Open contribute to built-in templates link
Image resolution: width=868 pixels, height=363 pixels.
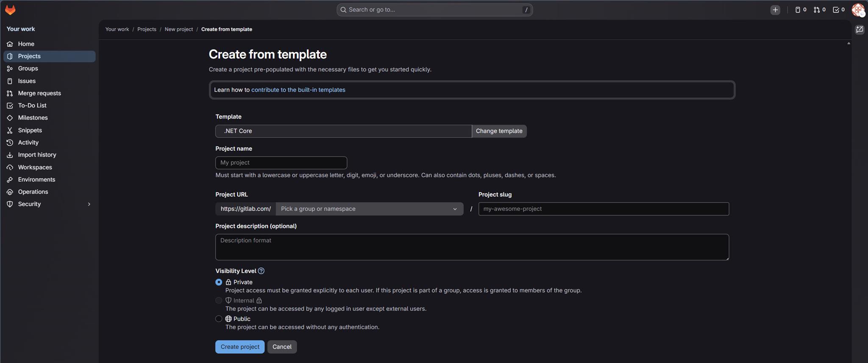point(298,90)
